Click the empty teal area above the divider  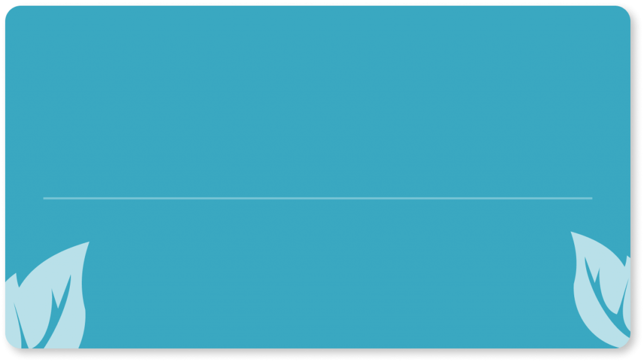pyautogui.click(x=318, y=101)
